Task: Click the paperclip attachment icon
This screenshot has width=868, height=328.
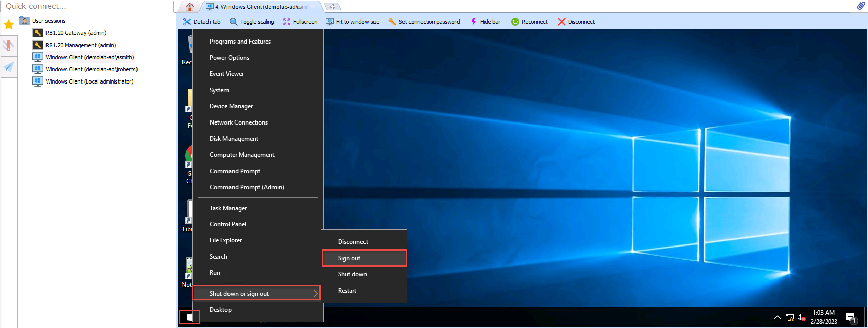Action: coord(861,6)
